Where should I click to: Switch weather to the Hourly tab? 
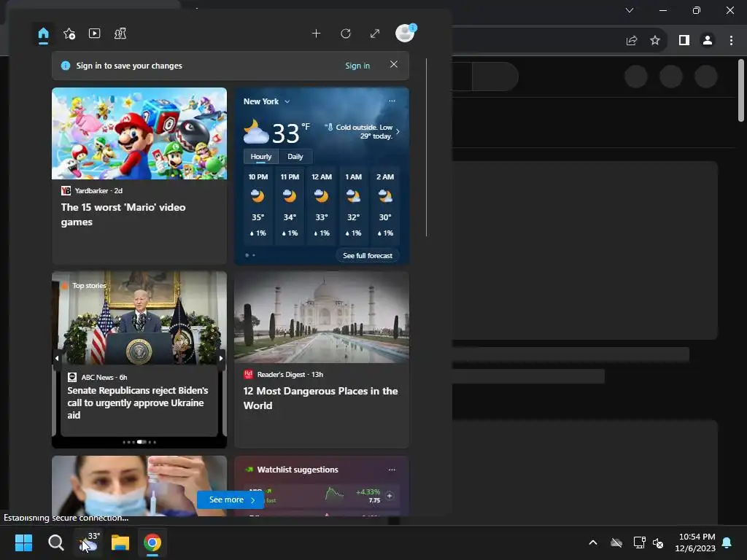260,157
